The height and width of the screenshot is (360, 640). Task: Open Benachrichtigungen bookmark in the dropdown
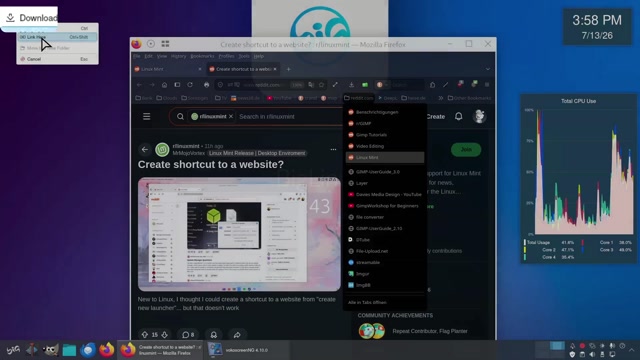point(384,112)
